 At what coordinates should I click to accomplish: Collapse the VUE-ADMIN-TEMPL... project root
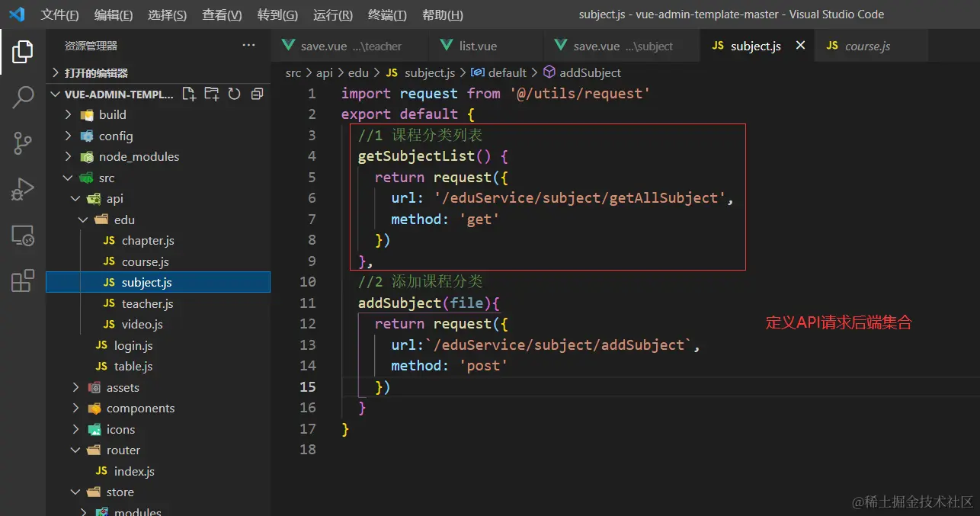point(55,94)
